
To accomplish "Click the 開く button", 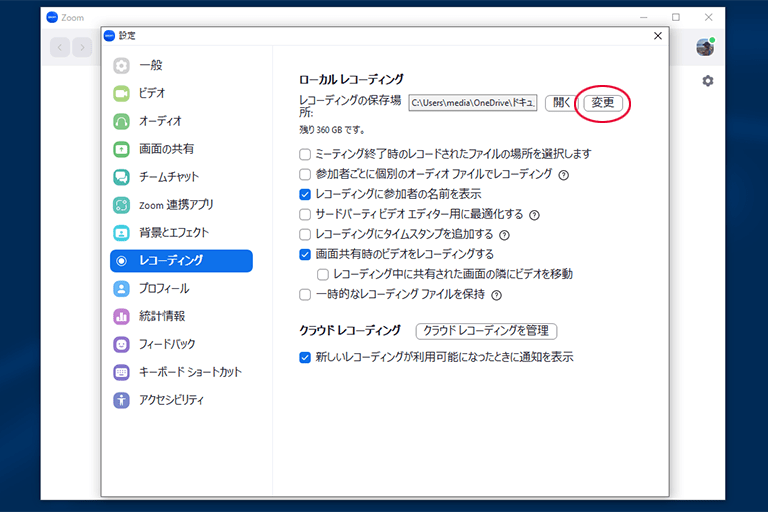I will tap(561, 102).
